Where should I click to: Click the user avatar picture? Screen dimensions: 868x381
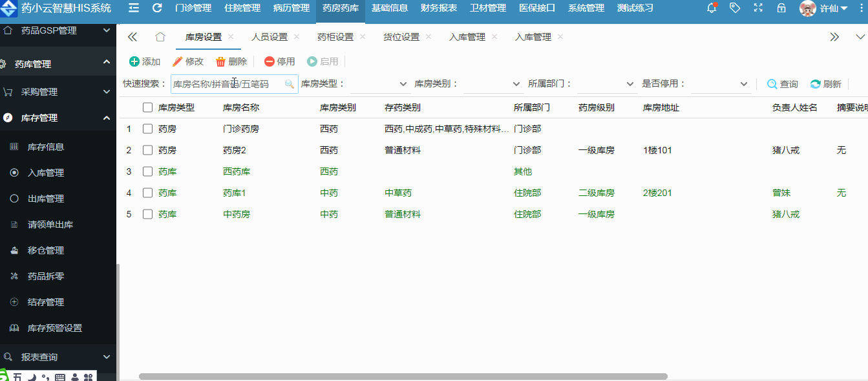pos(807,8)
